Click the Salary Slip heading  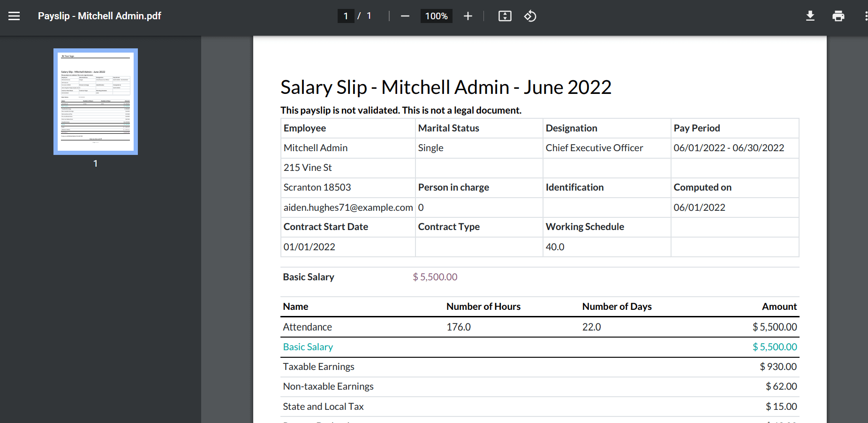(445, 87)
